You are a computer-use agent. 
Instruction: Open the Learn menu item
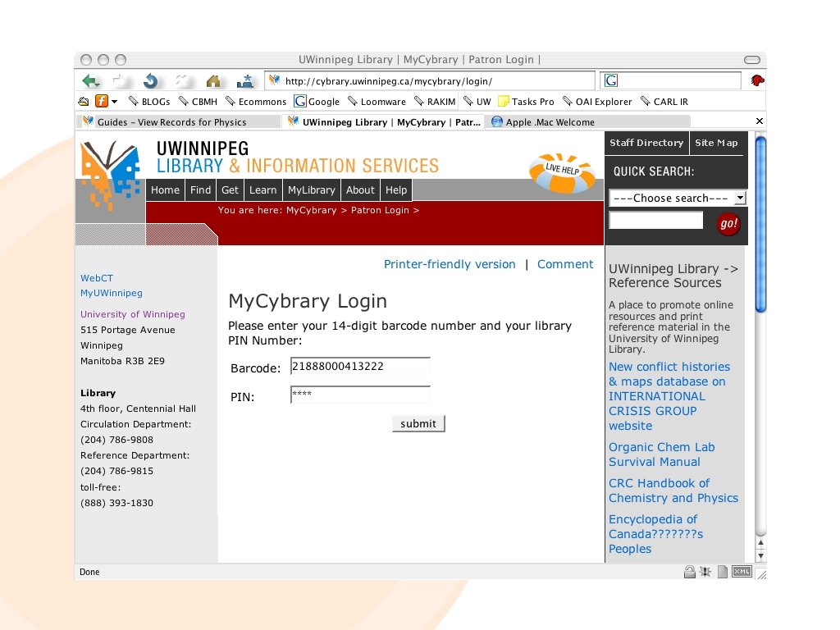263,190
